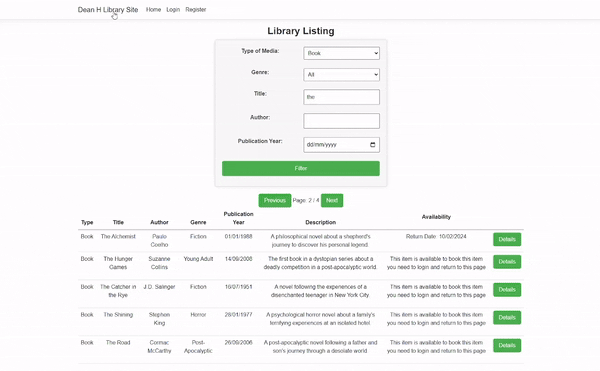Click the Genre column header
This screenshot has width=600, height=371.
(x=198, y=222)
